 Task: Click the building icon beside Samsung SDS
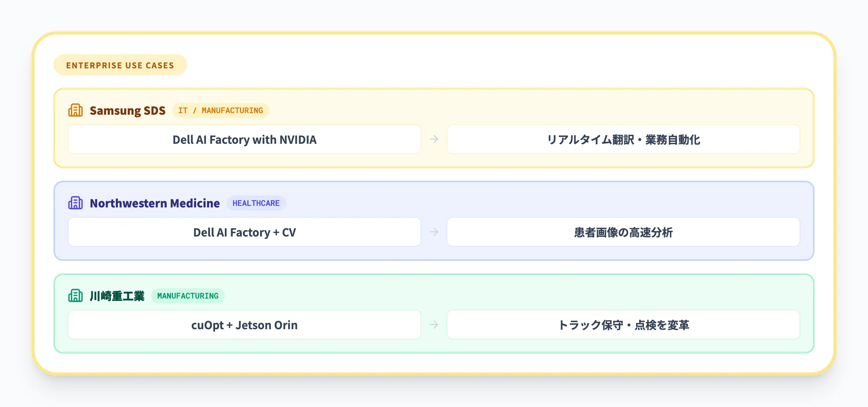75,110
